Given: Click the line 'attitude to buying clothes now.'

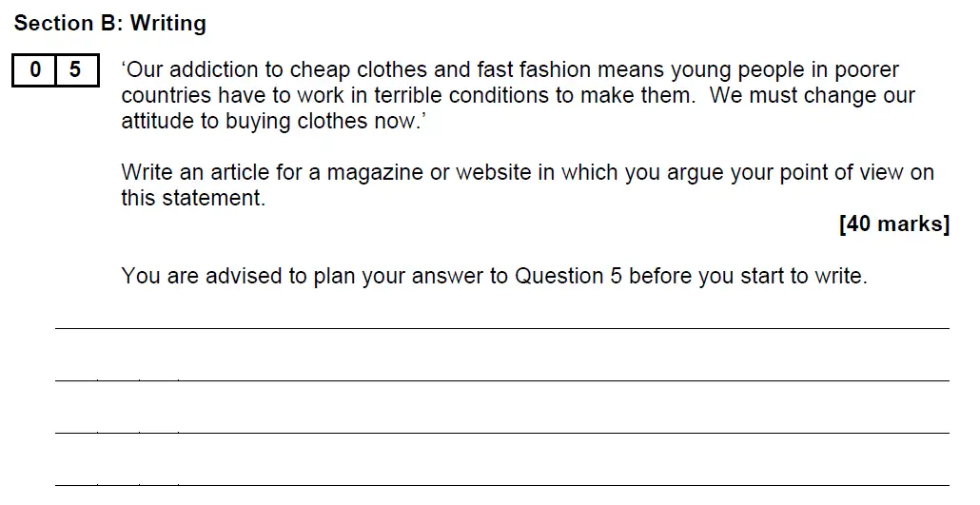Looking at the screenshot, I should pyautogui.click(x=273, y=121).
